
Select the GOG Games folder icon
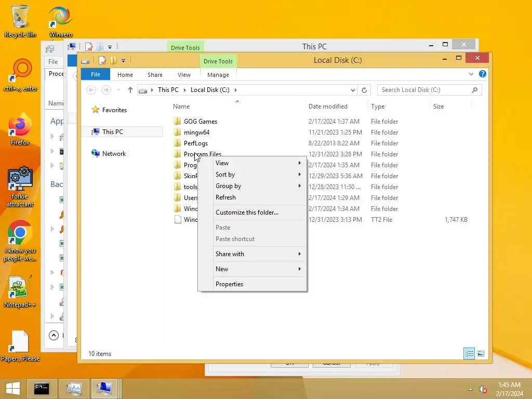177,121
